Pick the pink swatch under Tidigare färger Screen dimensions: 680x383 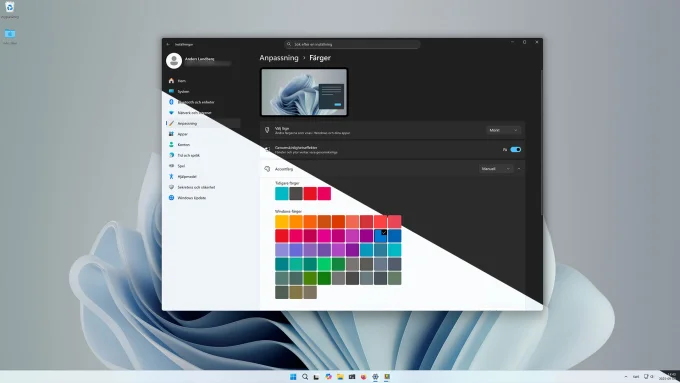click(324, 193)
